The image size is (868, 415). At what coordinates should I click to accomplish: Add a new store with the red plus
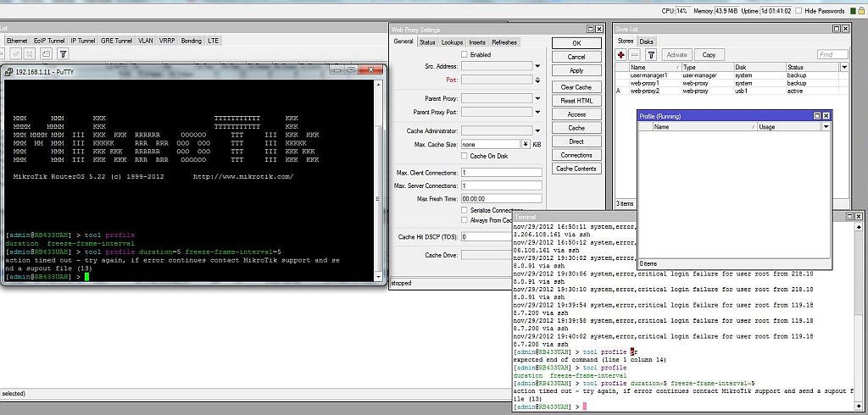(x=621, y=54)
